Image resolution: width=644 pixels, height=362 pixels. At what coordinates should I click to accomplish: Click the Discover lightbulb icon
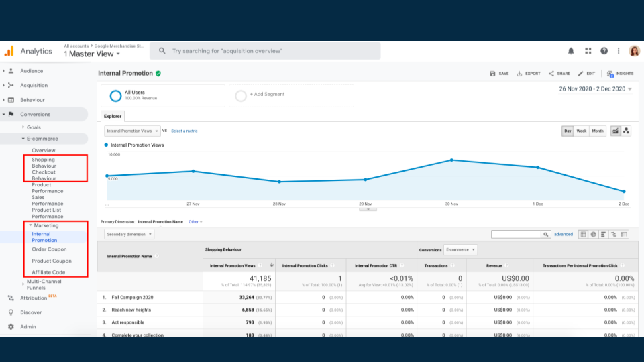pos(11,312)
